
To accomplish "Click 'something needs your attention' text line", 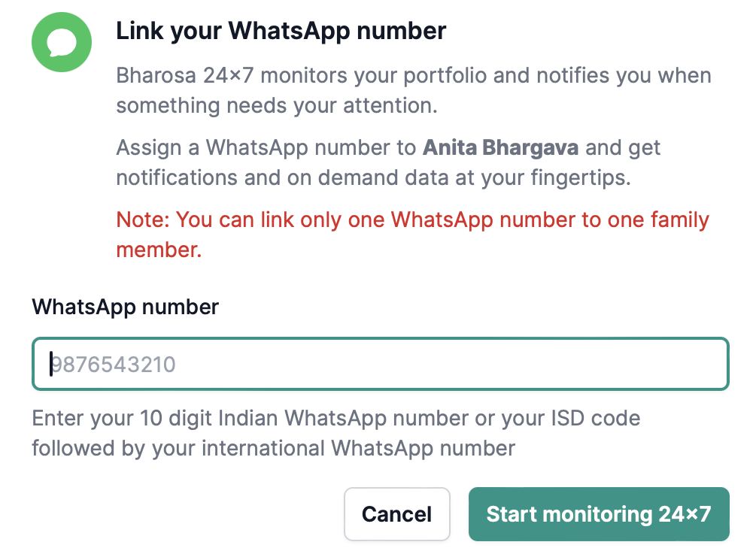I will [277, 105].
